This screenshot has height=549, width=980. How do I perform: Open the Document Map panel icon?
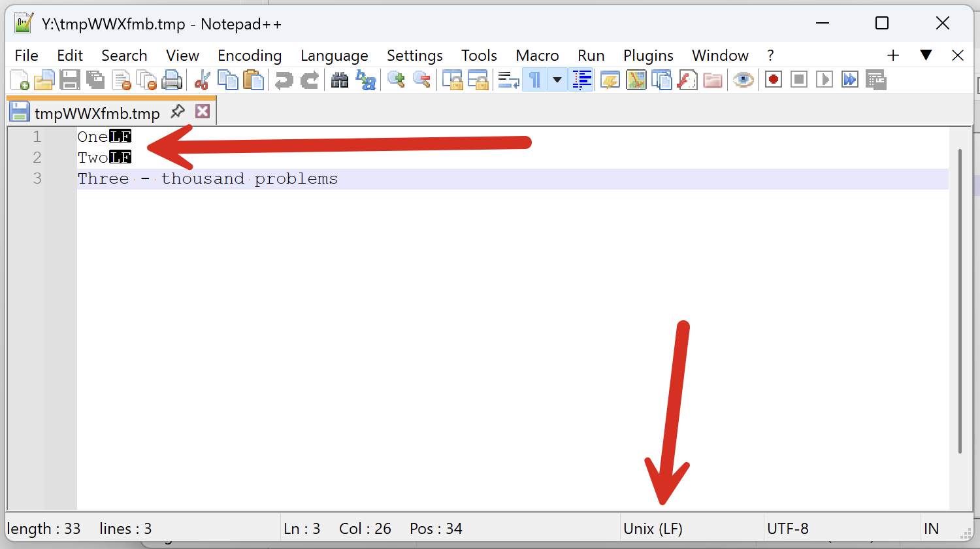point(636,79)
